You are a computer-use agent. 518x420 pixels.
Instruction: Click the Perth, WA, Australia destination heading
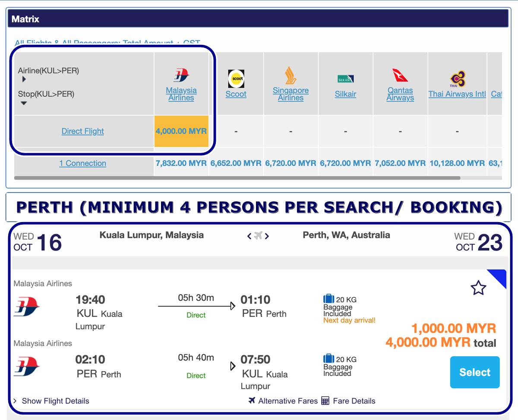pos(346,235)
